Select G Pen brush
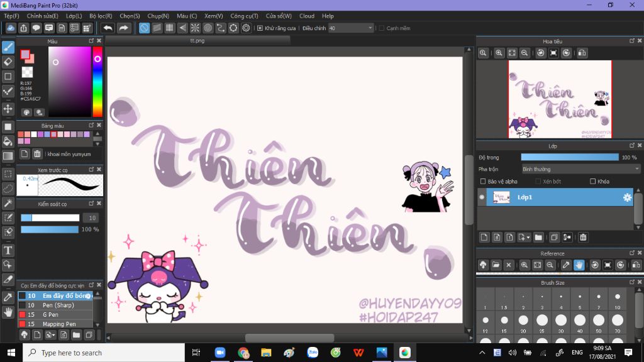The image size is (644, 362). (x=55, y=314)
